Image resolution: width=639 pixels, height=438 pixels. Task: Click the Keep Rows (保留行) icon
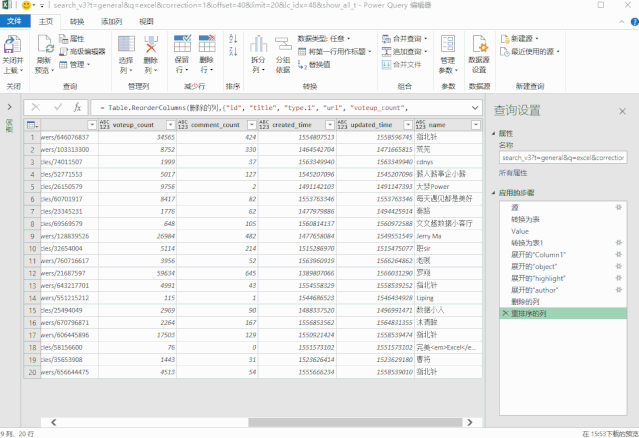(182, 44)
